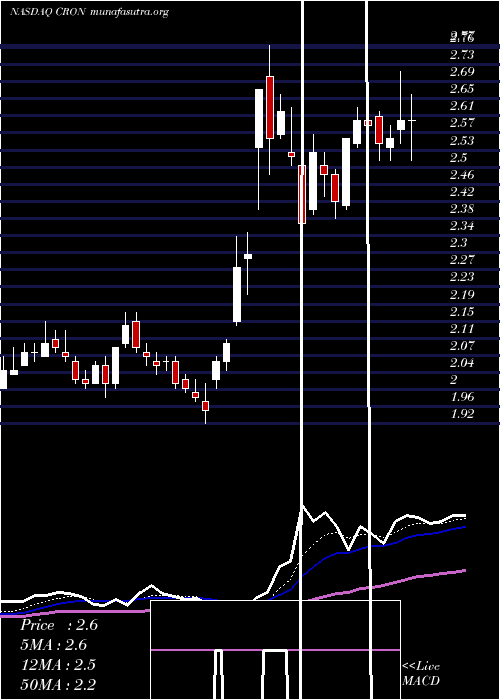The width and height of the screenshot is (500, 700).
Task: Click the 2.53 price axis label
Action: click(x=462, y=141)
